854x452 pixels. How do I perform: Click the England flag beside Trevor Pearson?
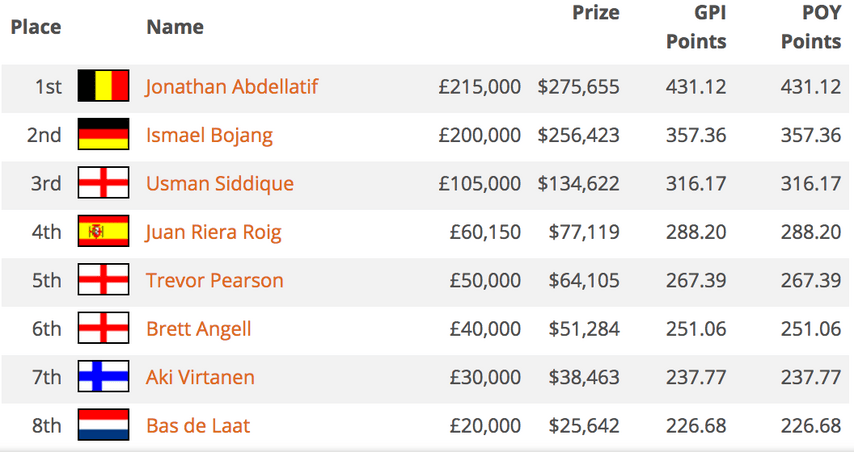point(103,279)
